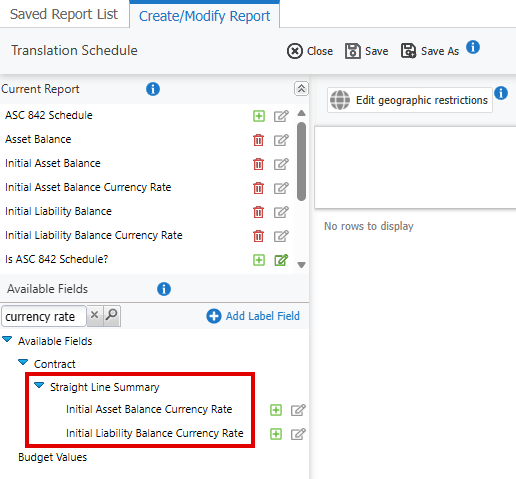Edit Initial Liability Balance Currency Rate in report
Screen dimensions: 516x479
point(281,236)
